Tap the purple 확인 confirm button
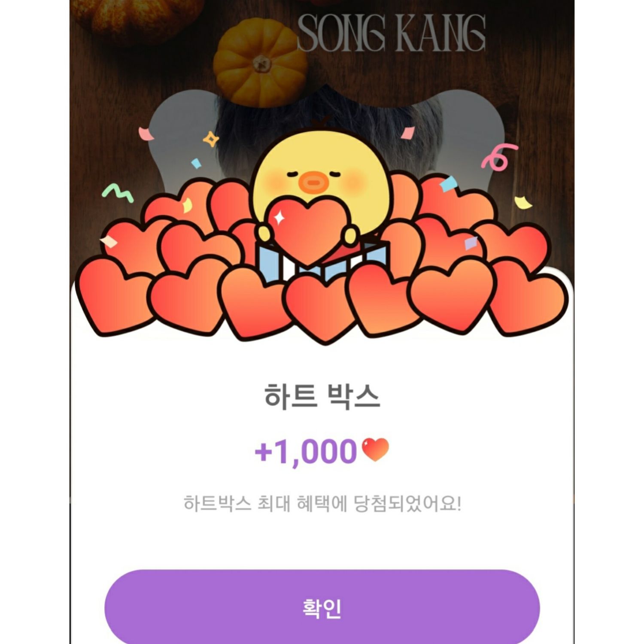The height and width of the screenshot is (644, 644). [322, 607]
